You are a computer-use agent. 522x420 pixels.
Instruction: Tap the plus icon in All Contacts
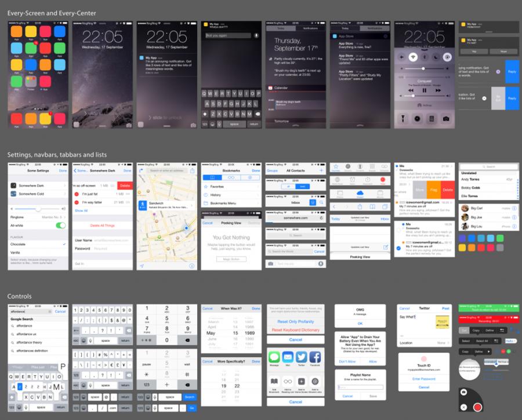(x=321, y=171)
